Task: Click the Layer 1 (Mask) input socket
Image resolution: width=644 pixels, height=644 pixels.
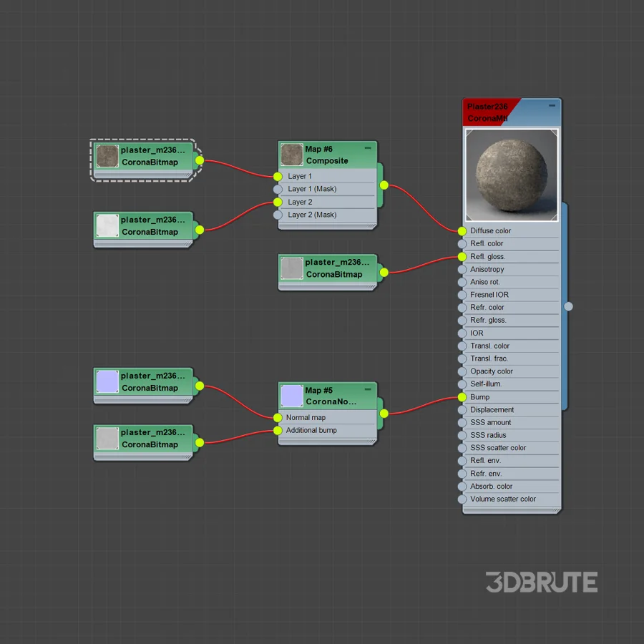Action: coord(278,190)
